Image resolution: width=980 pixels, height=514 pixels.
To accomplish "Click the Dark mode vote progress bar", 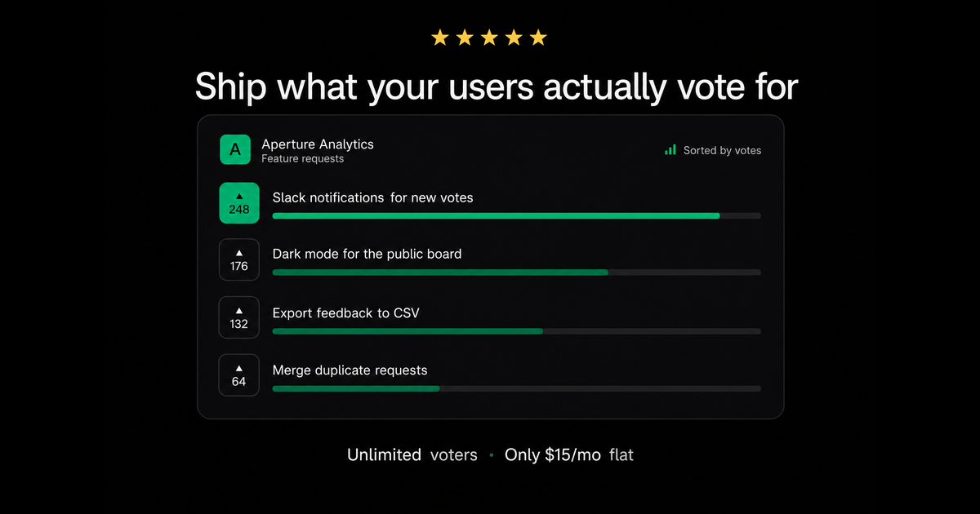I will click(516, 273).
